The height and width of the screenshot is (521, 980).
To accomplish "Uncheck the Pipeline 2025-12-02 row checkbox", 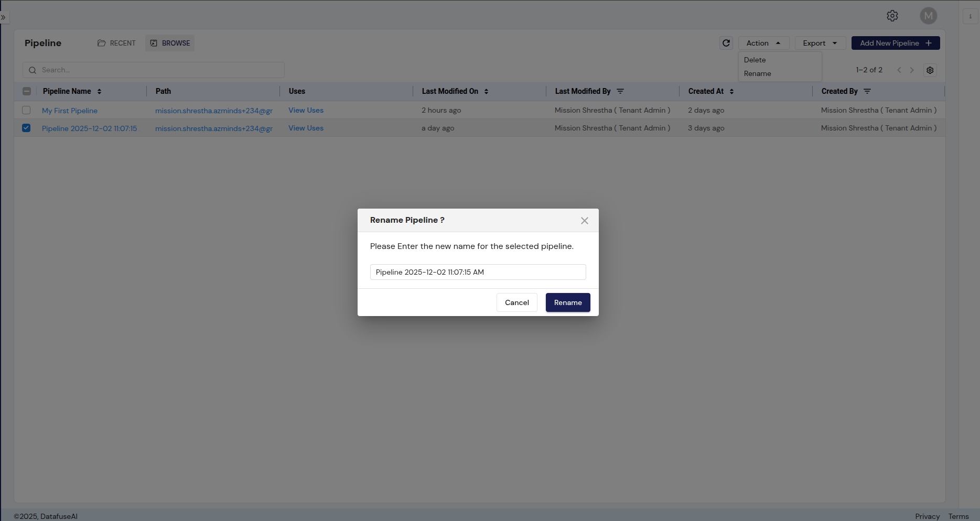I will 26,128.
